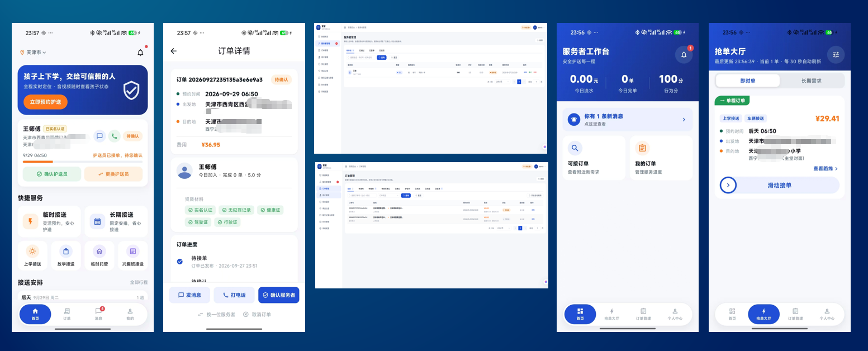Viewport: 868px width, 351px height.
Task: Tap the 无犯罪记录 qualification chip
Action: tap(236, 210)
